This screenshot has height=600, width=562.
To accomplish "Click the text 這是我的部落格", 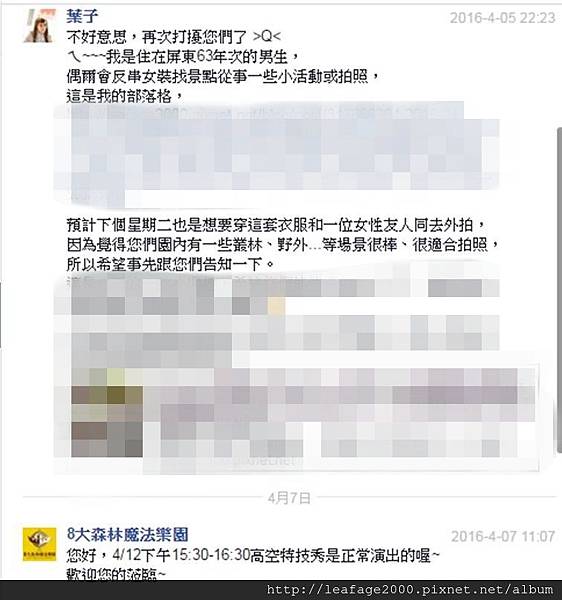I will [x=125, y=96].
